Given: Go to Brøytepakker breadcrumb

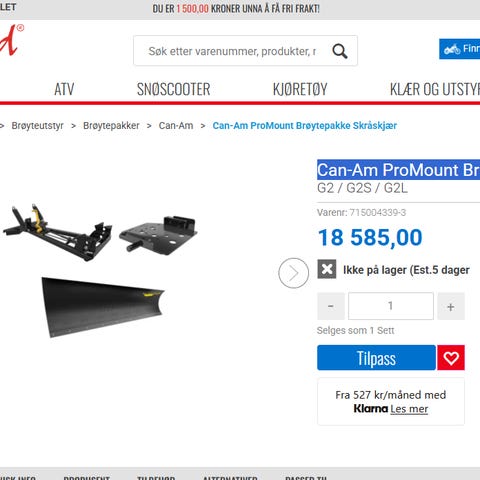Looking at the screenshot, I should (111, 126).
